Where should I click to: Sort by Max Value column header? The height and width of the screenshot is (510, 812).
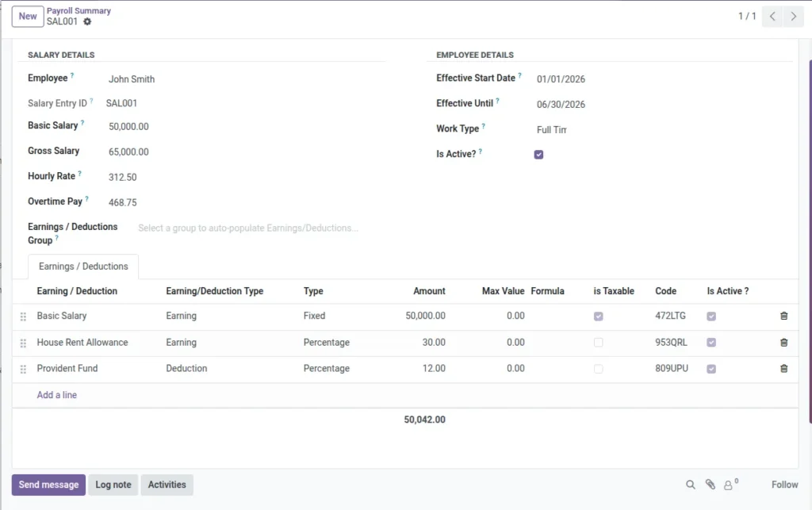pos(503,291)
